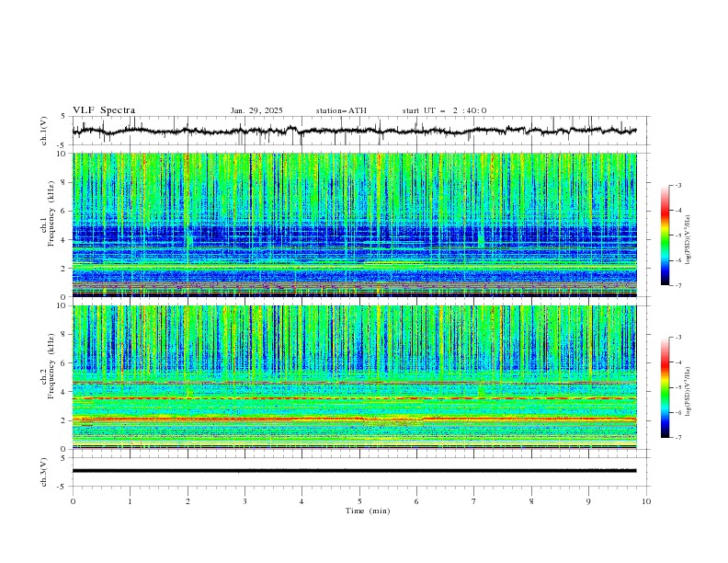The image size is (728, 563).
Task: Click time axis tick label 5
Action: 359,501
